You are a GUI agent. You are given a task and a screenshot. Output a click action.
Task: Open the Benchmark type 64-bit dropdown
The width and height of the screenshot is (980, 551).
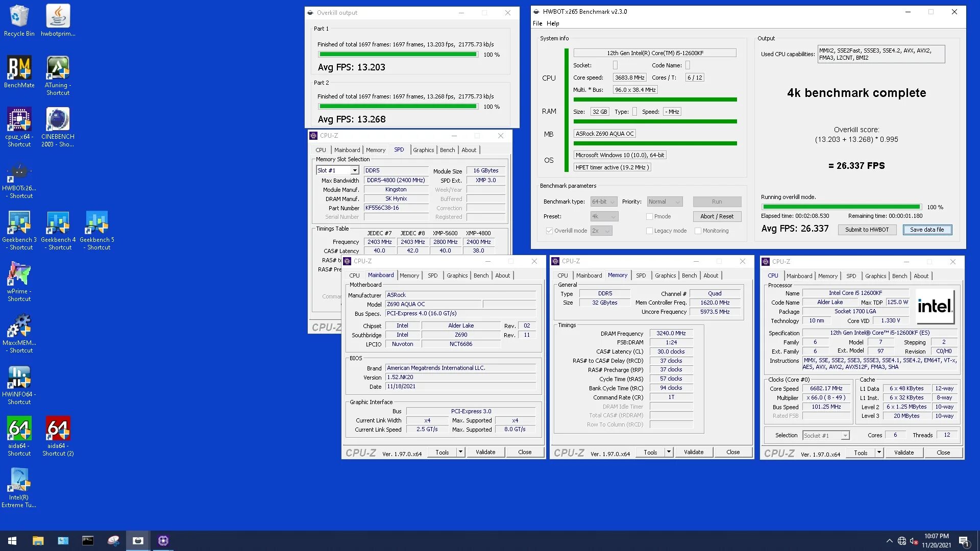click(604, 202)
